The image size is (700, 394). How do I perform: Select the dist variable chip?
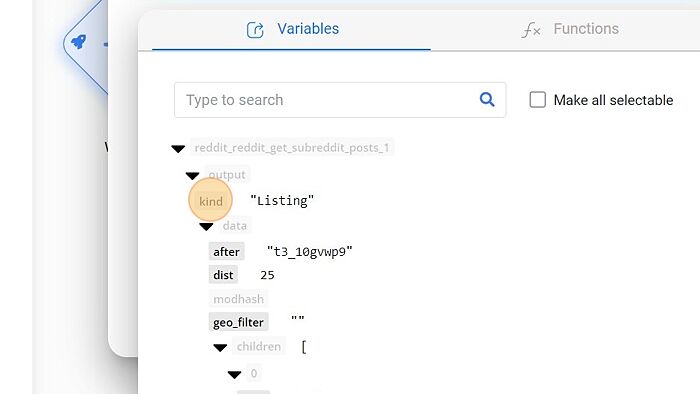223,275
